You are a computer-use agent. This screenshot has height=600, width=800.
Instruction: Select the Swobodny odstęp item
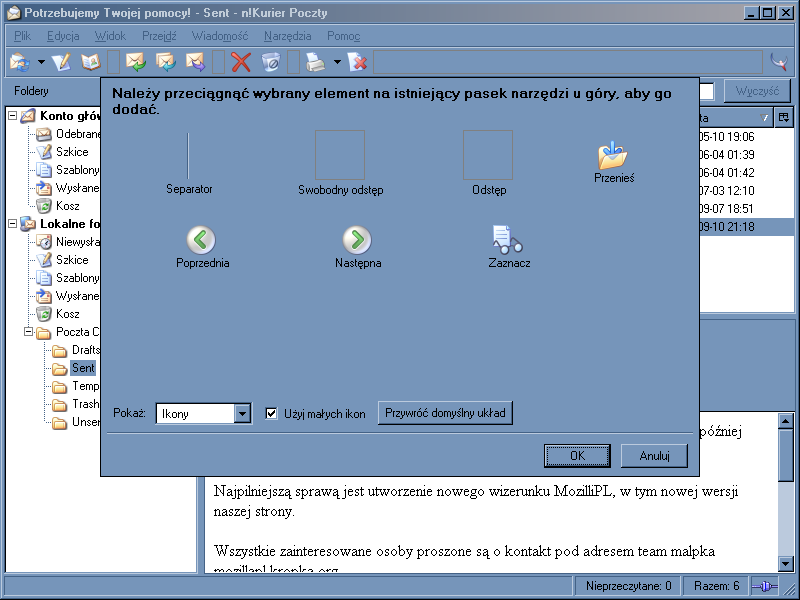click(340, 163)
